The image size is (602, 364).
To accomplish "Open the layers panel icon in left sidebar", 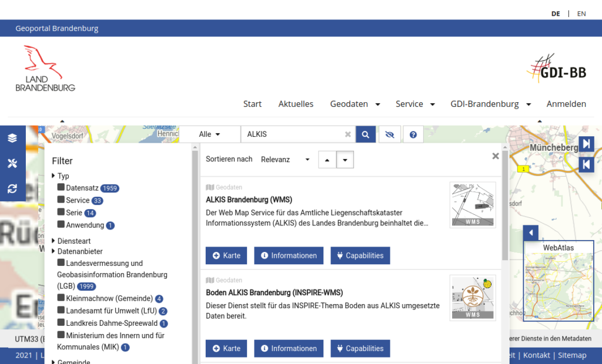I will point(12,139).
